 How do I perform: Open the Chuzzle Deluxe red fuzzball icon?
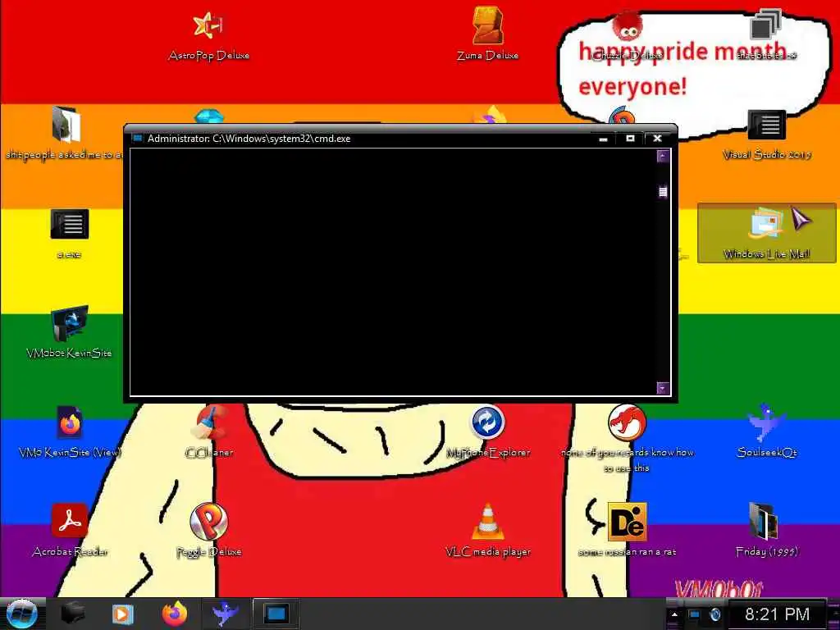click(x=628, y=34)
